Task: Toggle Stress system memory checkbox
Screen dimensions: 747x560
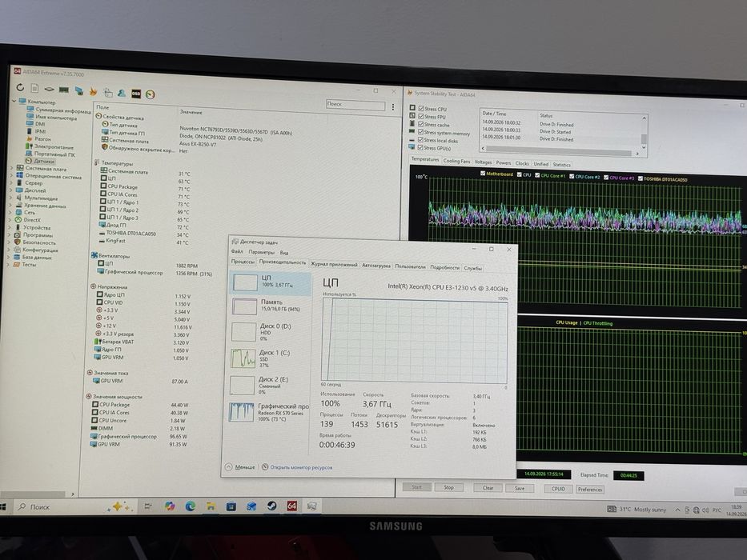Action: pos(420,132)
